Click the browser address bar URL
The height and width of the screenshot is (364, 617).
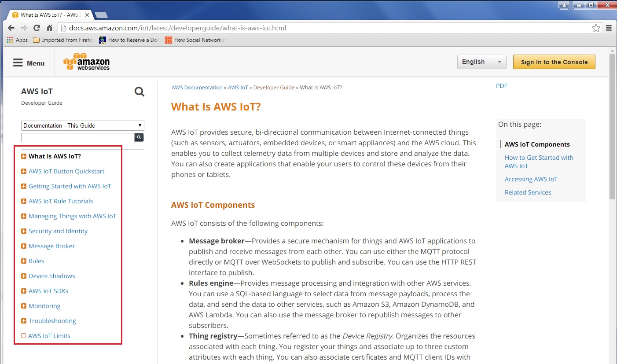point(178,28)
